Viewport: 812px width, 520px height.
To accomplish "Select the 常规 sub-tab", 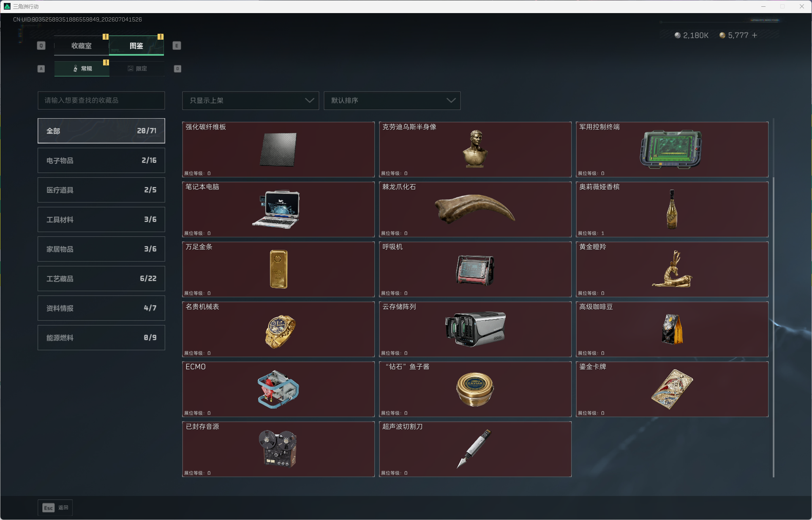I will pos(82,68).
